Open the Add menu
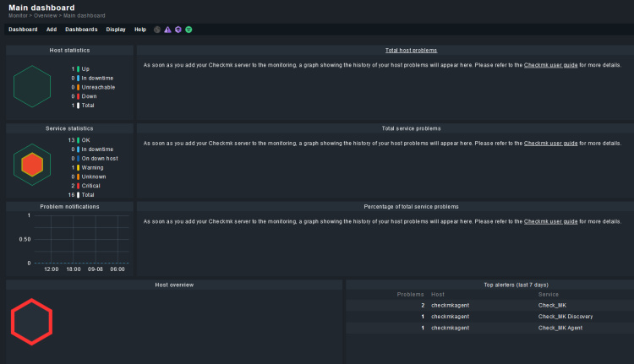634x364 pixels. point(52,30)
